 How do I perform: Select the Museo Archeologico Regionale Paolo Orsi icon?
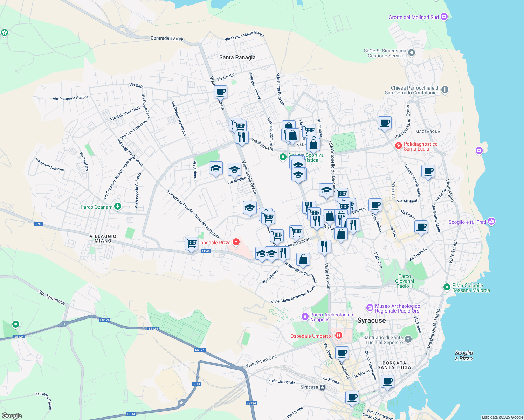click(370, 308)
